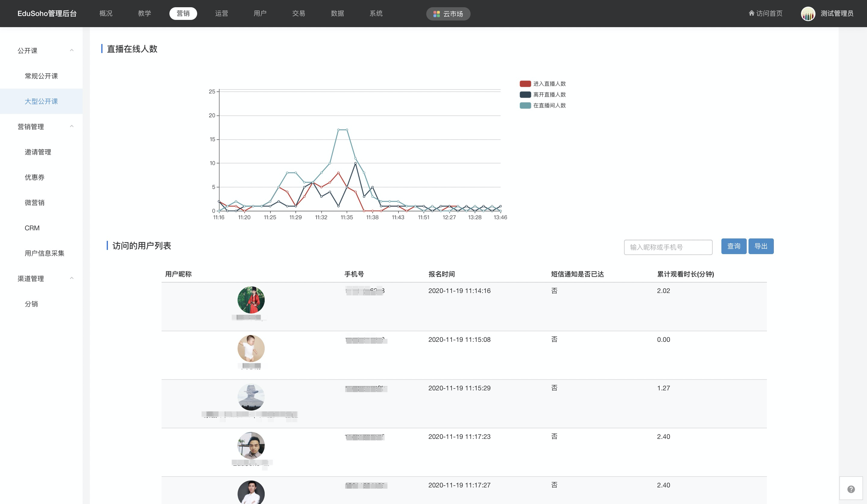Image resolution: width=867 pixels, height=504 pixels.
Task: Click the 1.27 watch duration cell
Action: pyautogui.click(x=663, y=388)
